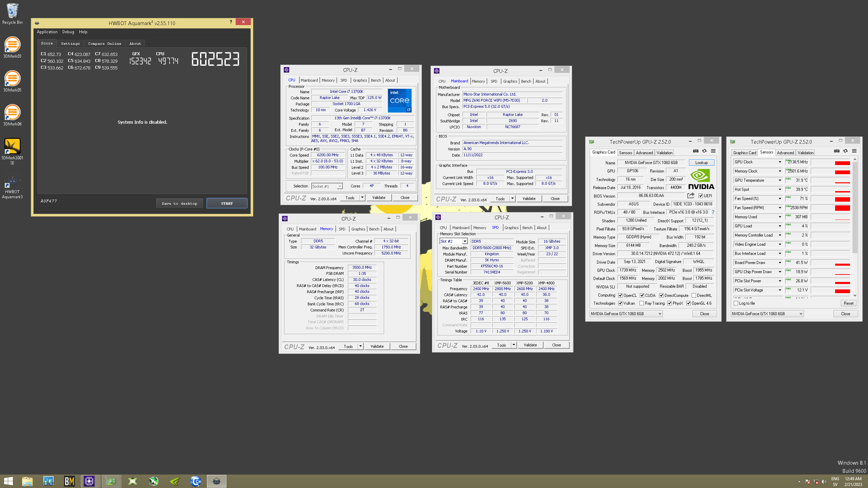Click the Bus Interface question mark in GPU-Z
The width and height of the screenshot is (868, 488).
713,212
